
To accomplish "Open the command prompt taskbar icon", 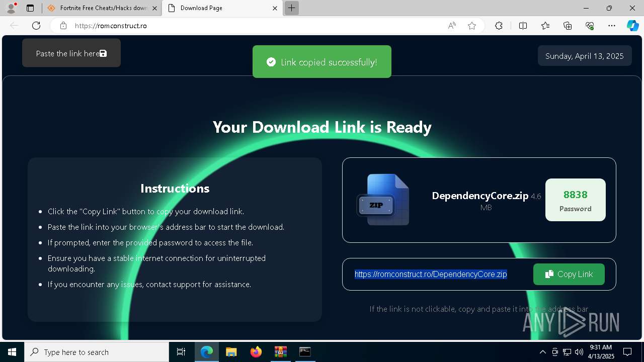I will [305, 352].
